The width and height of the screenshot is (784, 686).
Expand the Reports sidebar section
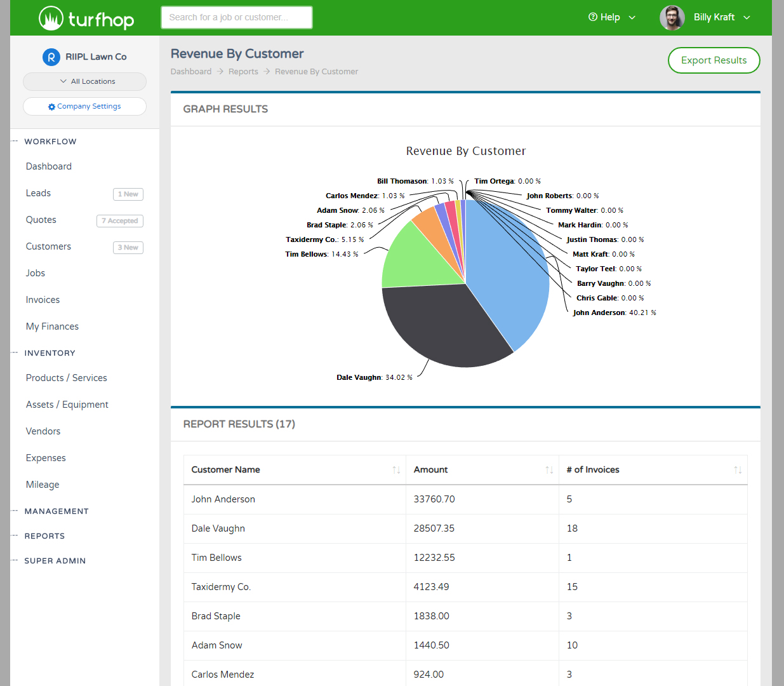pyautogui.click(x=44, y=536)
